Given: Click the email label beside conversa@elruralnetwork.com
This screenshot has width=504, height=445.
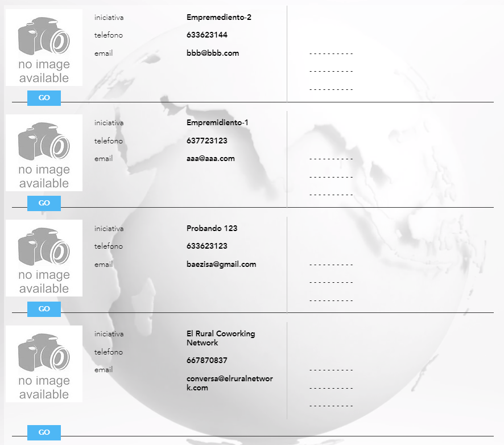Looking at the screenshot, I should tap(104, 370).
